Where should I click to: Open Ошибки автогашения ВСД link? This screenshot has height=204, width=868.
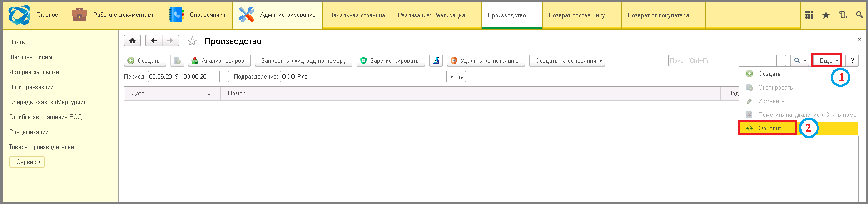45,117
